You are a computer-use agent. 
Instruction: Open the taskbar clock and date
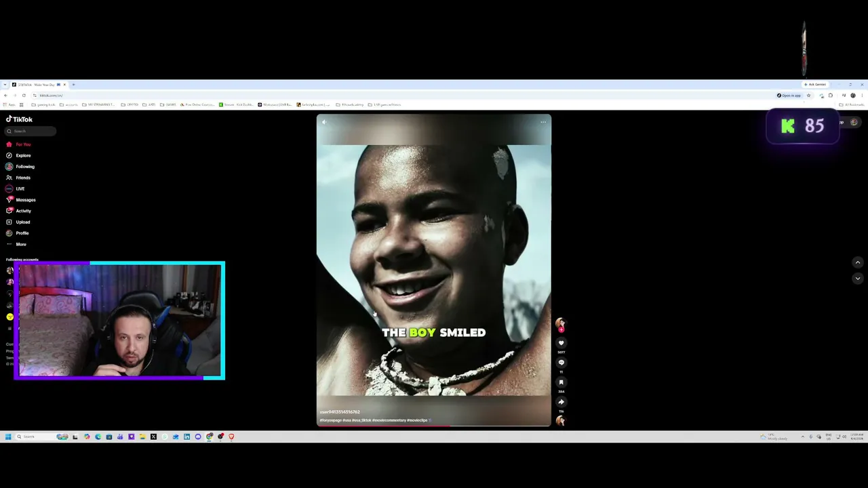[x=857, y=436]
